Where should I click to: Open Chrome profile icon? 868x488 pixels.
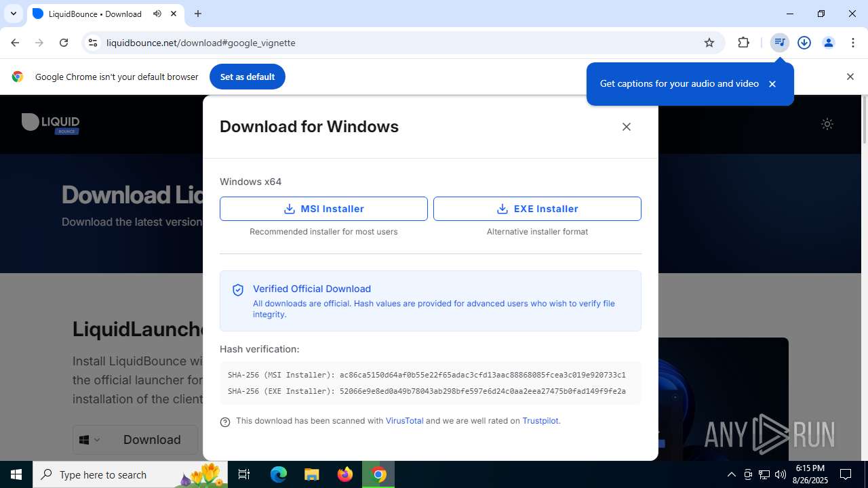(829, 43)
